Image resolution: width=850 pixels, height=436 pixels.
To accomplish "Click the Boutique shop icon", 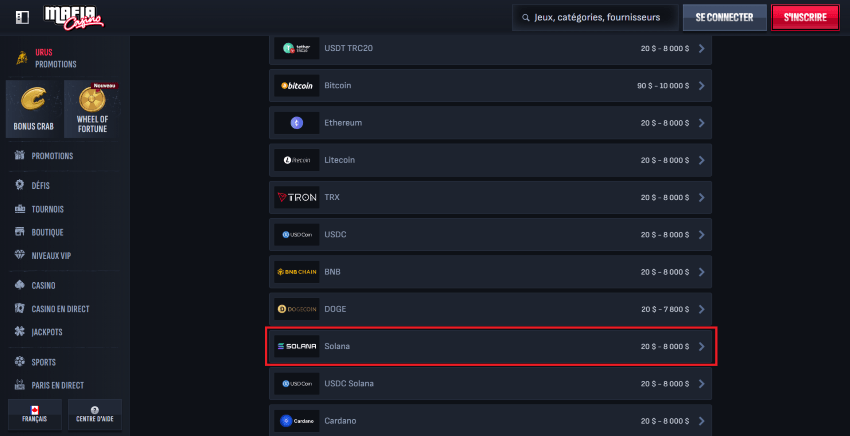I will (20, 232).
